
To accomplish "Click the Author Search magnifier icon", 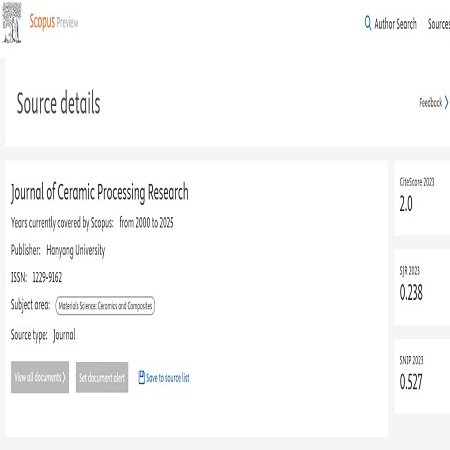I will [x=368, y=23].
